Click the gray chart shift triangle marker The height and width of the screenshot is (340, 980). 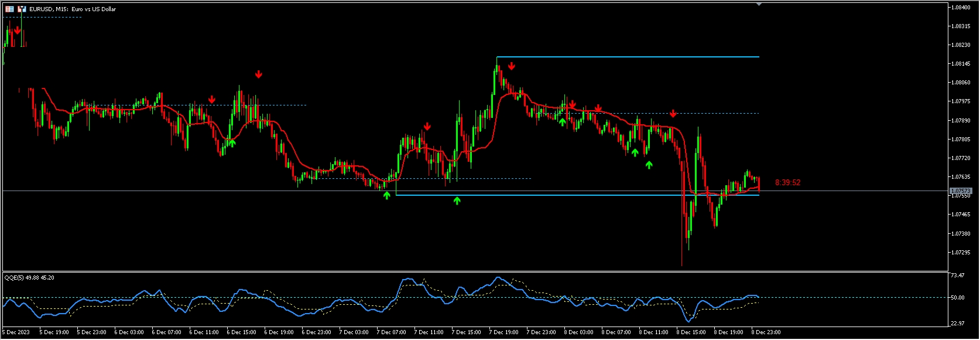tap(759, 4)
